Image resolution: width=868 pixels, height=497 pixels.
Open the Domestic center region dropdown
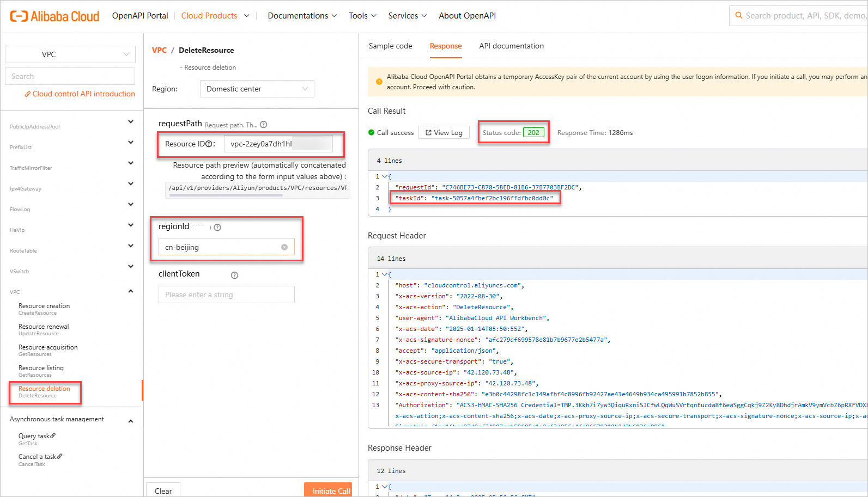[257, 89]
